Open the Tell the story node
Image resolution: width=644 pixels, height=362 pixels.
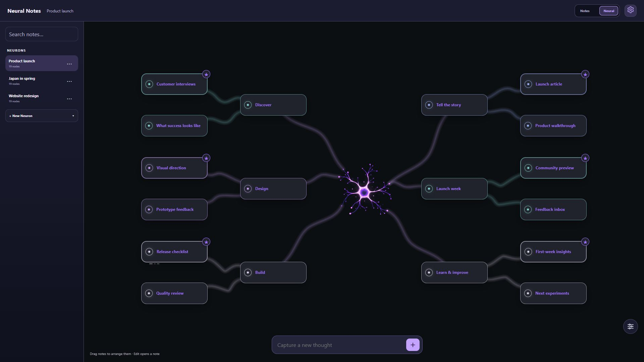pyautogui.click(x=454, y=105)
